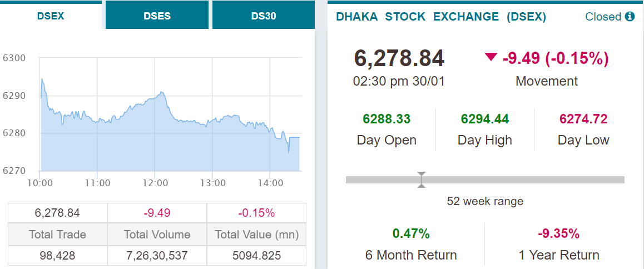Click the Dhaka Stock Exchange (DSEX) heading
The height and width of the screenshot is (269, 644).
click(440, 17)
